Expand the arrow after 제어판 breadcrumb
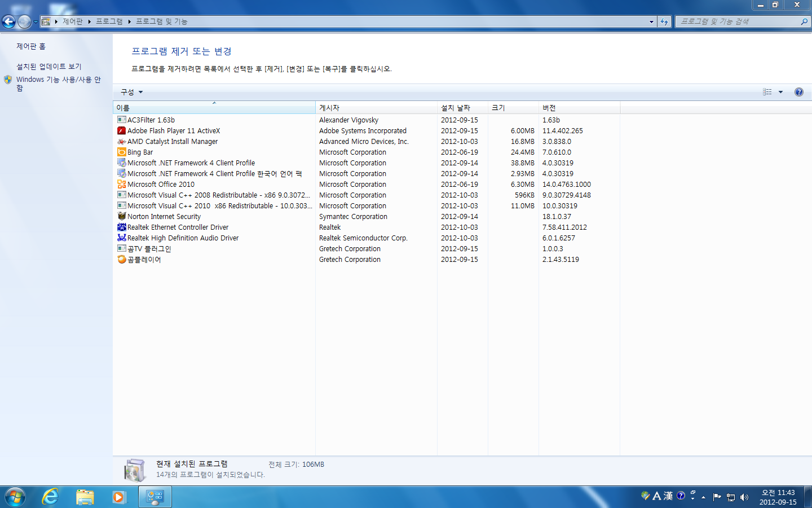 89,21
